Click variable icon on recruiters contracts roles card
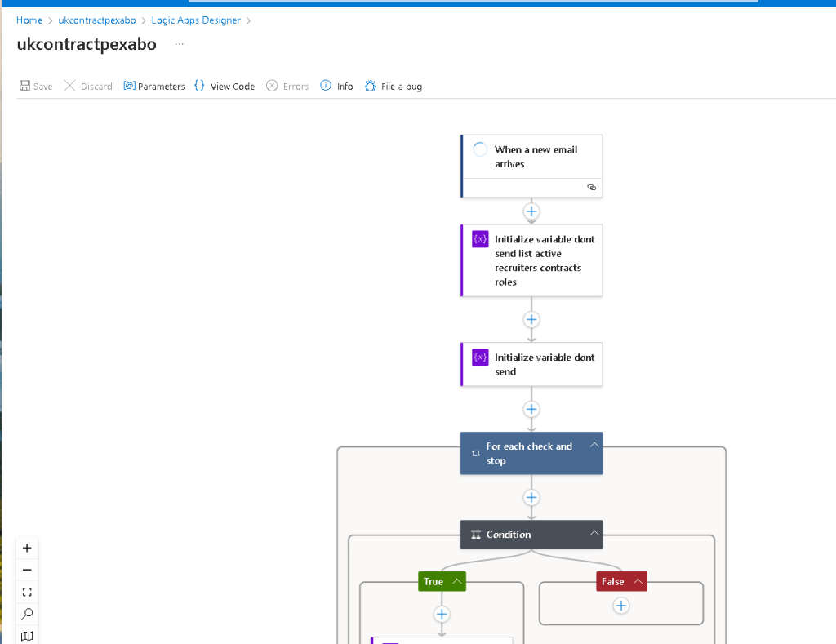 (480, 239)
